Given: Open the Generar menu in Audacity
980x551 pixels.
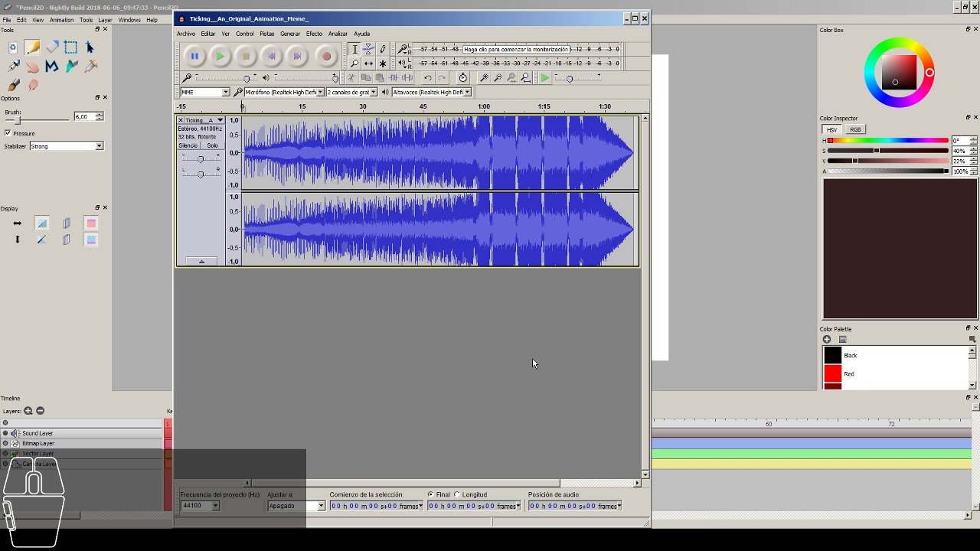Looking at the screenshot, I should [x=290, y=34].
